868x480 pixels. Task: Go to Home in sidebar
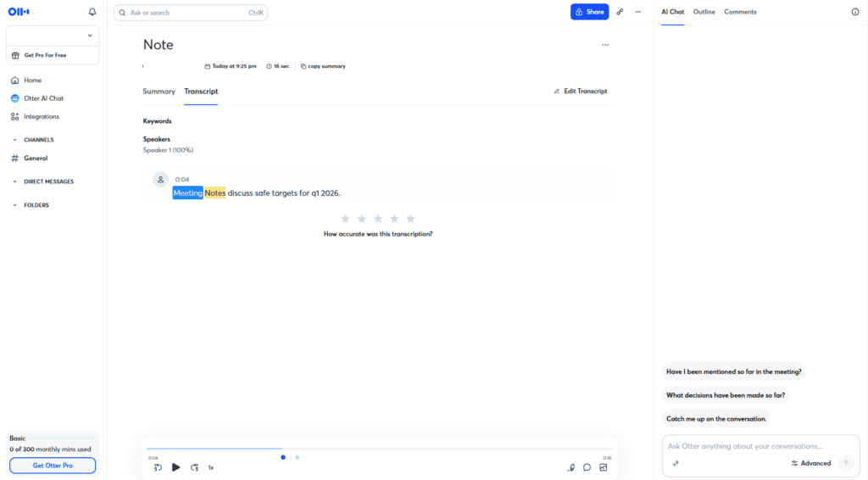(33, 81)
